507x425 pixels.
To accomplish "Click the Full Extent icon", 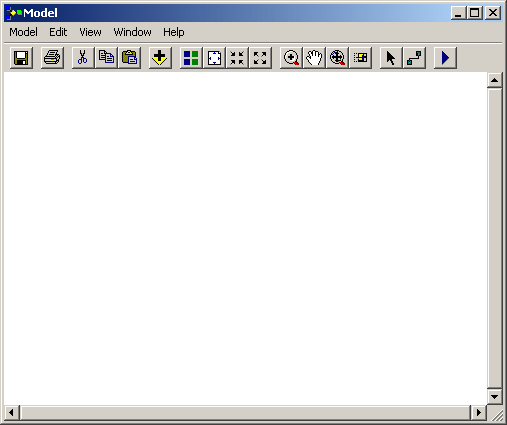I will point(214,58).
